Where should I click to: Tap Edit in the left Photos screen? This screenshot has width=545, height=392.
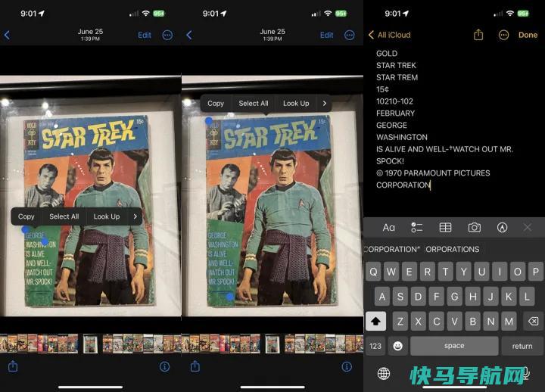[x=145, y=35]
